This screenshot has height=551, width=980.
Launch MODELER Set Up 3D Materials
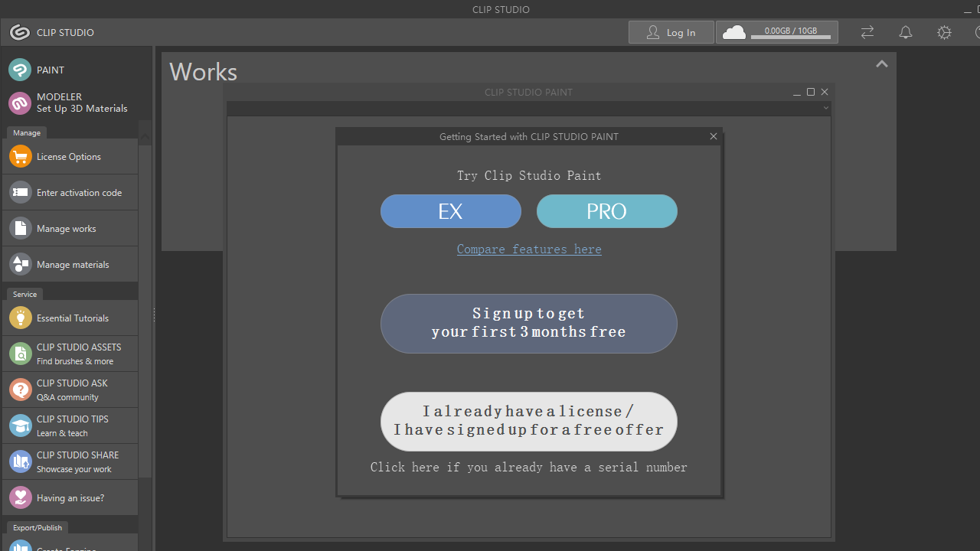[x=69, y=103]
